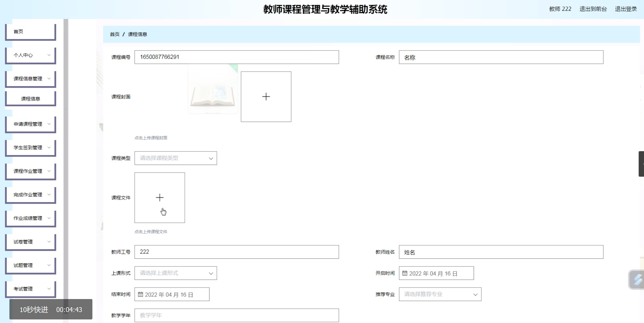644x323 pixels.
Task: Go to 首页 in sidebar
Action: [31, 32]
